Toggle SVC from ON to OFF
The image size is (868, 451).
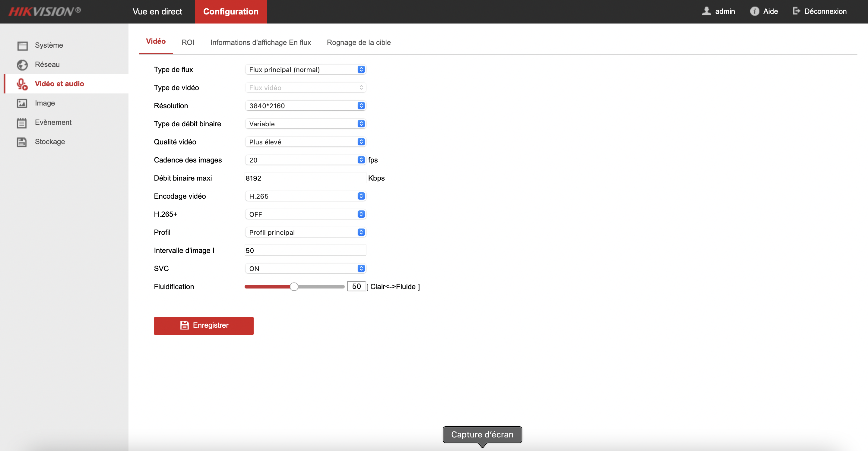pos(305,268)
